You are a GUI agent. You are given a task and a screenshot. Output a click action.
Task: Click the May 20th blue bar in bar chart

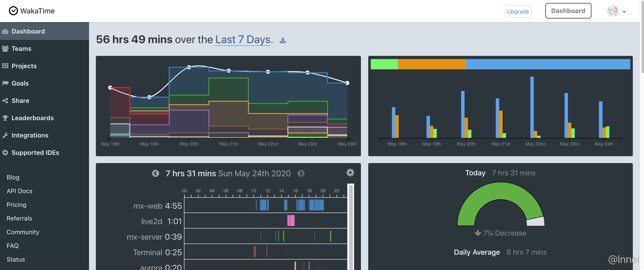click(463, 114)
